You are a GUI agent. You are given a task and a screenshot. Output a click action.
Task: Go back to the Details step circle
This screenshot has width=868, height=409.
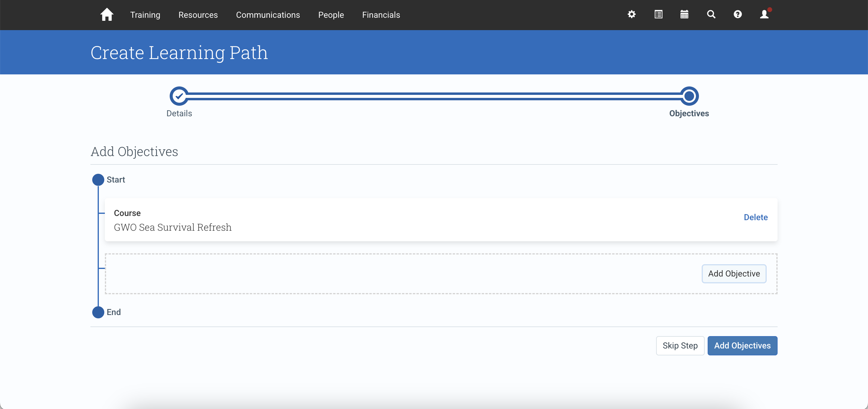pyautogui.click(x=179, y=96)
